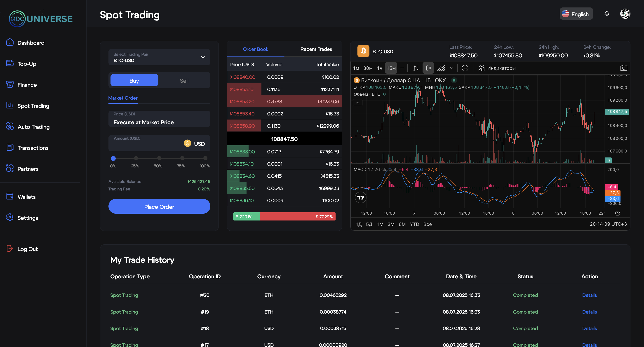
Task: Click the notification bell icon
Action: (x=606, y=14)
